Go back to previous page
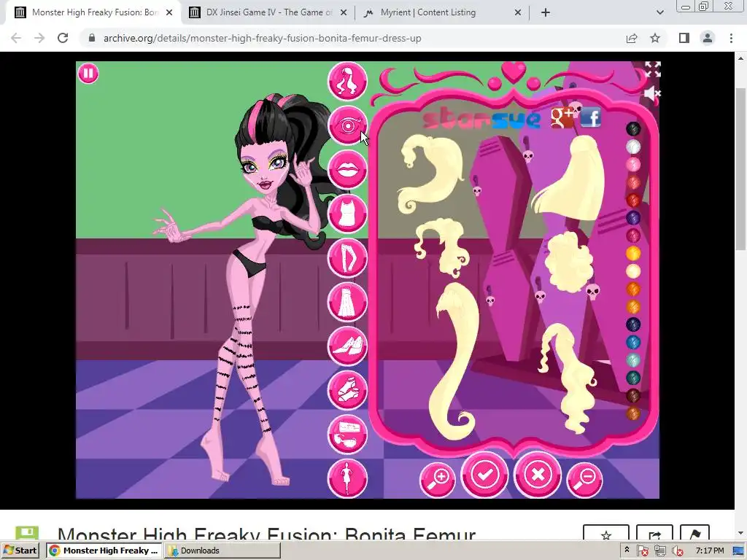Image resolution: width=747 pixels, height=560 pixels. coord(16,38)
